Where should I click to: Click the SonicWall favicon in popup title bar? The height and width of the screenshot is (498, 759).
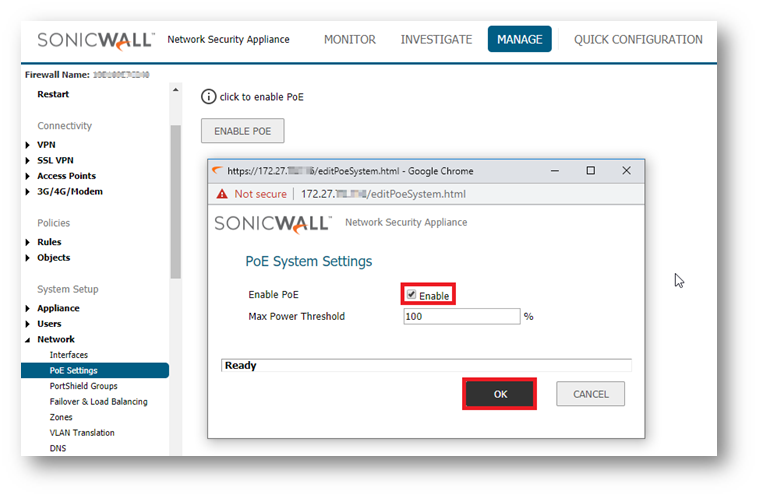[x=217, y=171]
